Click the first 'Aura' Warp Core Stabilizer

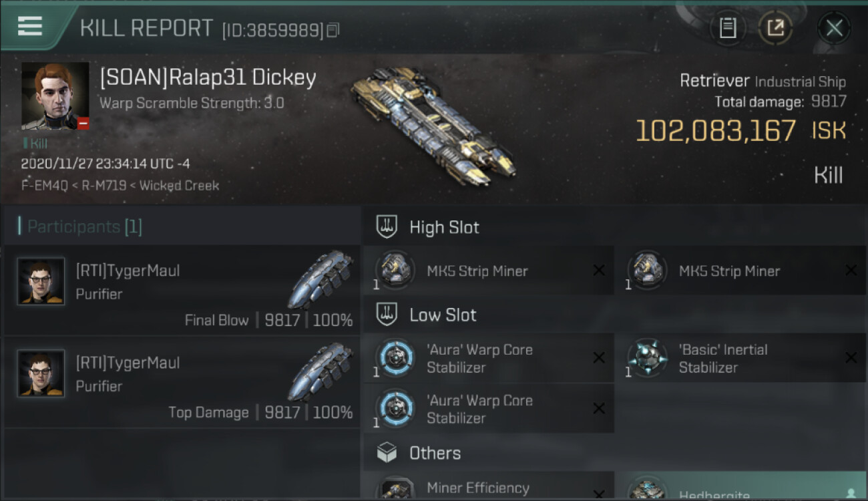(x=489, y=358)
